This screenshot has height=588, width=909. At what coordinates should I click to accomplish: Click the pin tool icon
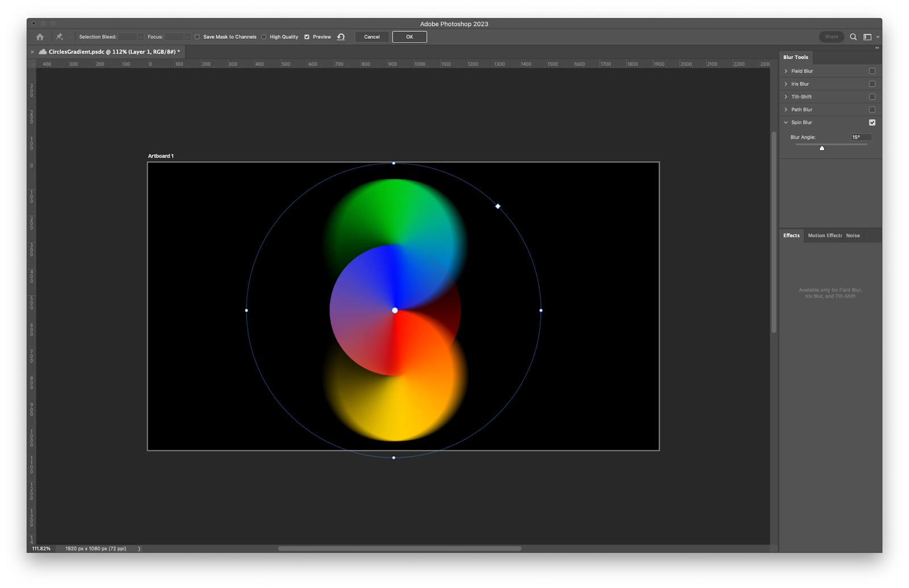(x=59, y=37)
